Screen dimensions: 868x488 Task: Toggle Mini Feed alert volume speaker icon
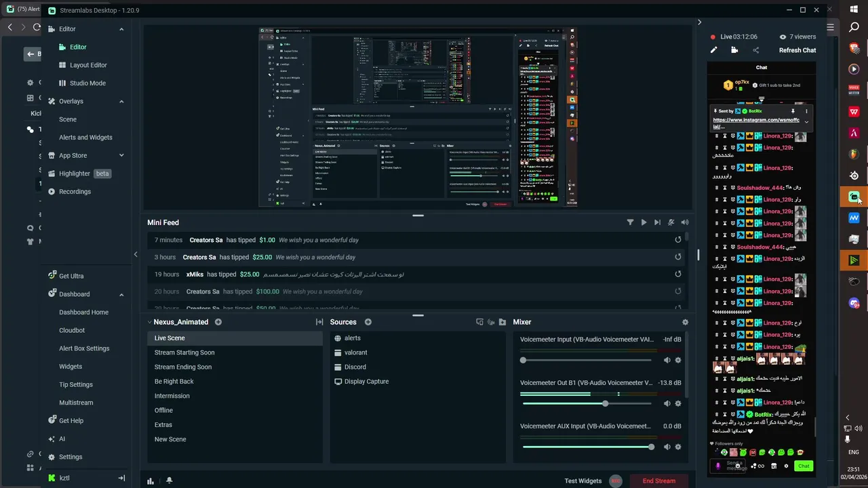pos(685,222)
